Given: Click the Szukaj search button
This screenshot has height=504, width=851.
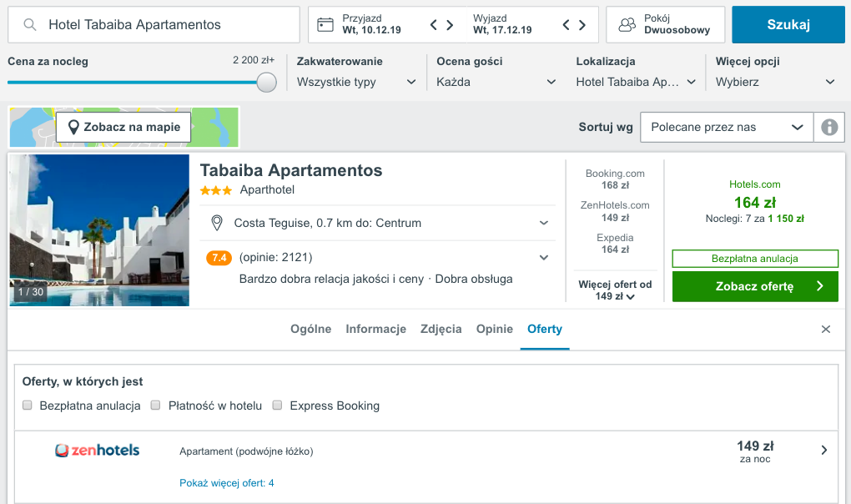Looking at the screenshot, I should 788,24.
